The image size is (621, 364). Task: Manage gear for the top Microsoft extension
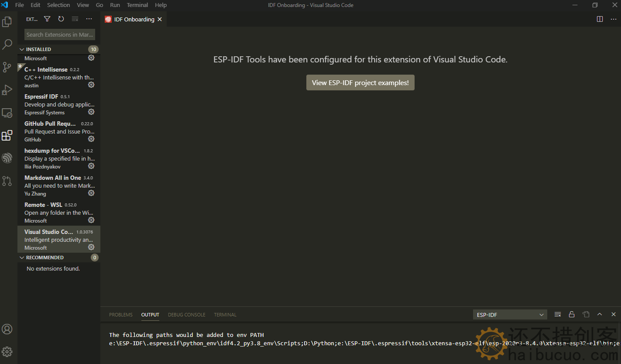click(91, 58)
